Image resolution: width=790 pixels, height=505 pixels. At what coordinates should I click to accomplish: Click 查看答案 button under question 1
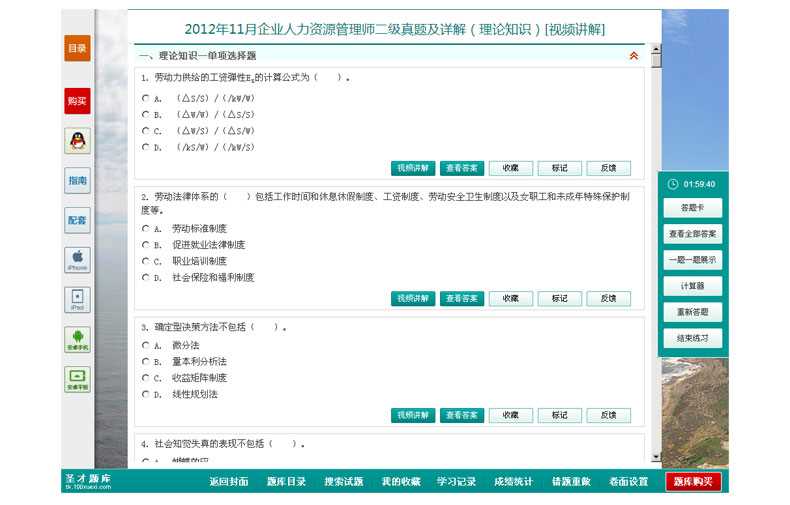click(x=462, y=168)
